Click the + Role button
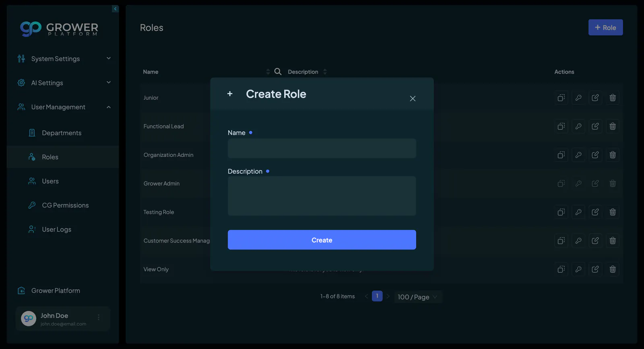Screen dimensions: 644x349 (605, 27)
